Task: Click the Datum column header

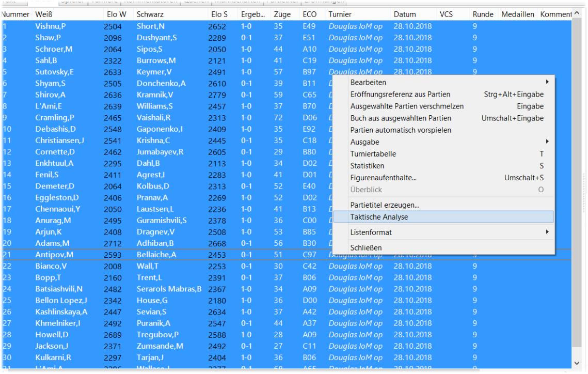Action: 405,14
